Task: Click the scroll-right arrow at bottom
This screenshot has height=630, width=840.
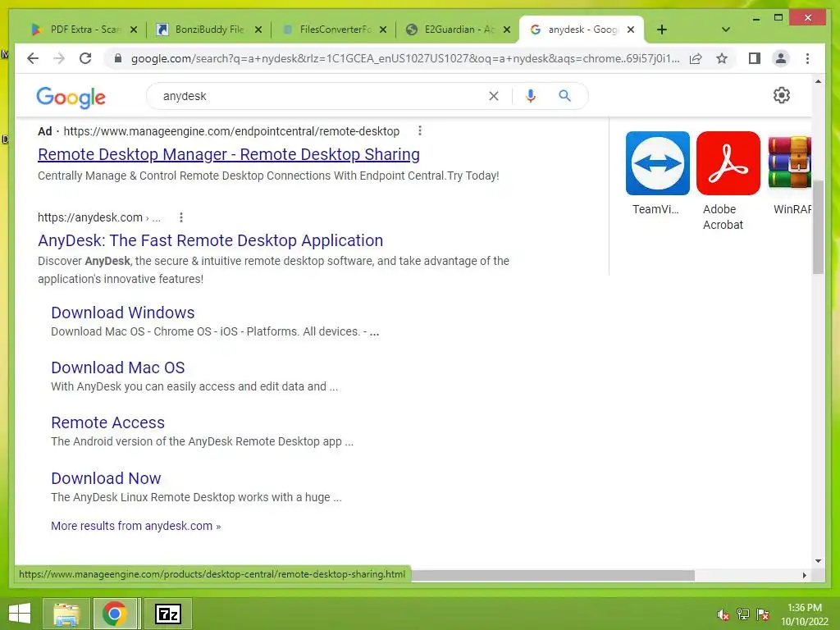Action: click(804, 575)
